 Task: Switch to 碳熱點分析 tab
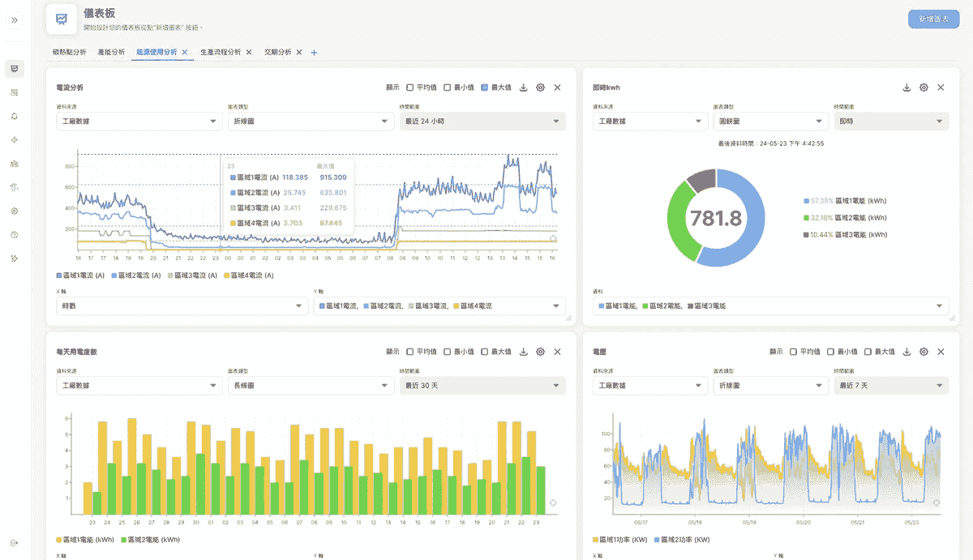tap(69, 52)
